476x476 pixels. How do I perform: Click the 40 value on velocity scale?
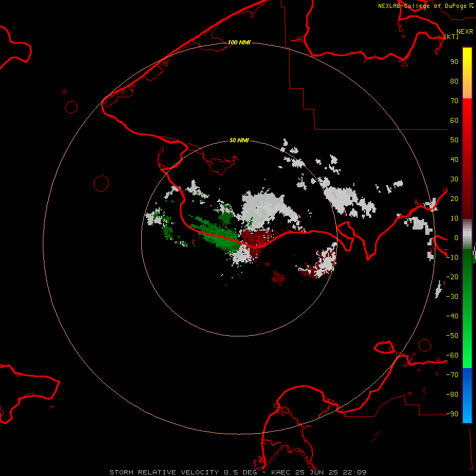coord(454,159)
